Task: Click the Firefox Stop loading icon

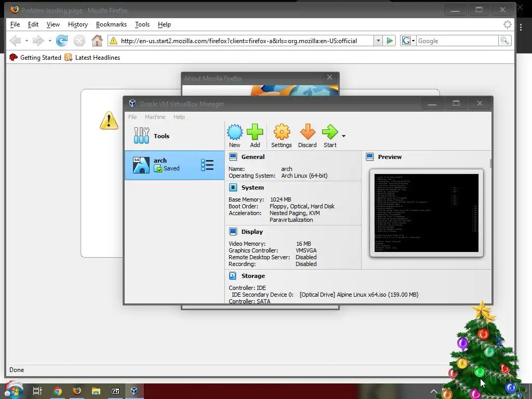Action: 79,41
